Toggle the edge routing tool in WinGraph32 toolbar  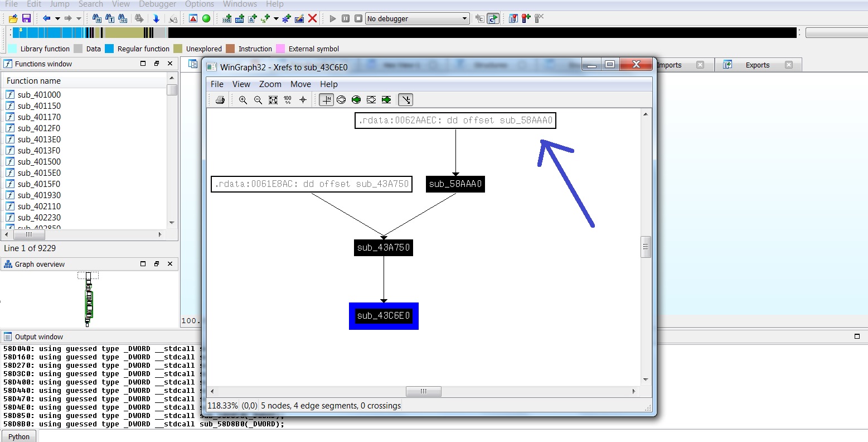click(x=405, y=99)
